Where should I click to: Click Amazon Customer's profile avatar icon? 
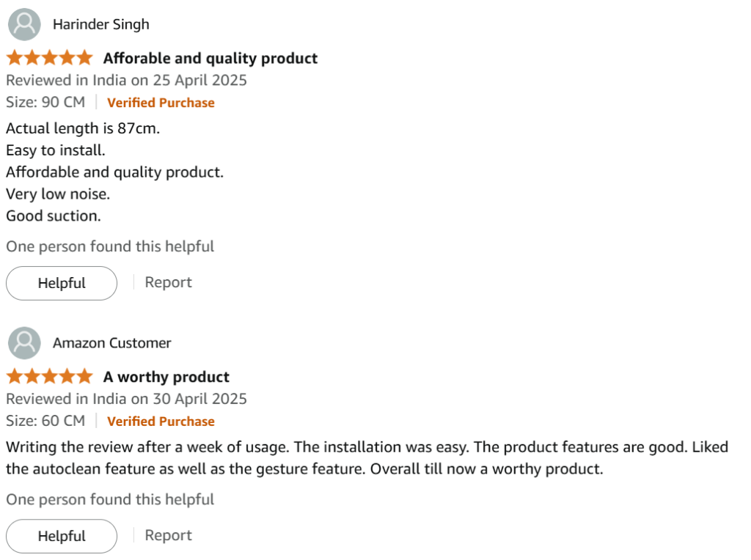click(24, 343)
